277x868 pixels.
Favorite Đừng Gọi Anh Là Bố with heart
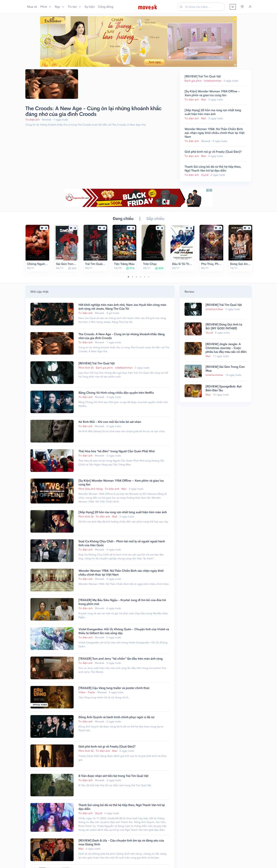pyautogui.click(x=245, y=228)
